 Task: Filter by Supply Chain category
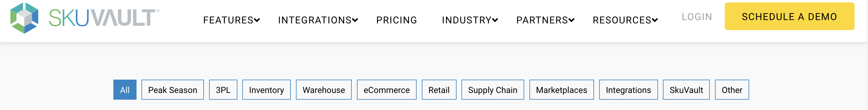(x=493, y=90)
